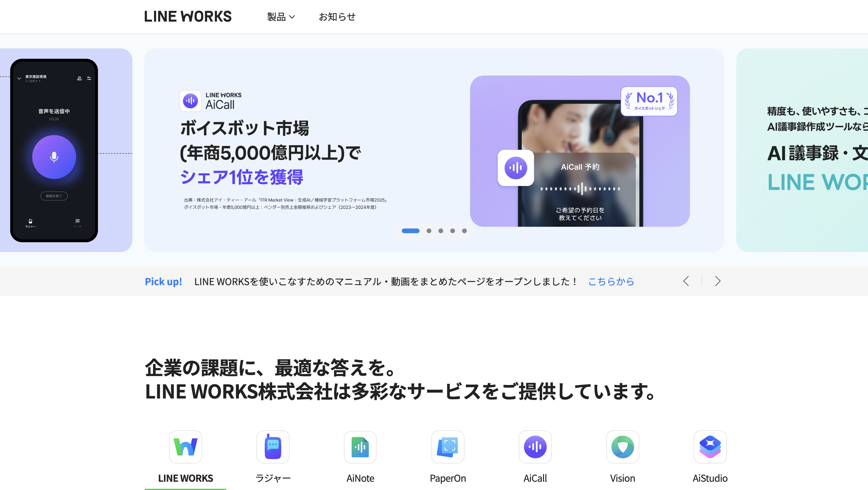
Task: Select the last carousel dot
Action: pyautogui.click(x=464, y=231)
